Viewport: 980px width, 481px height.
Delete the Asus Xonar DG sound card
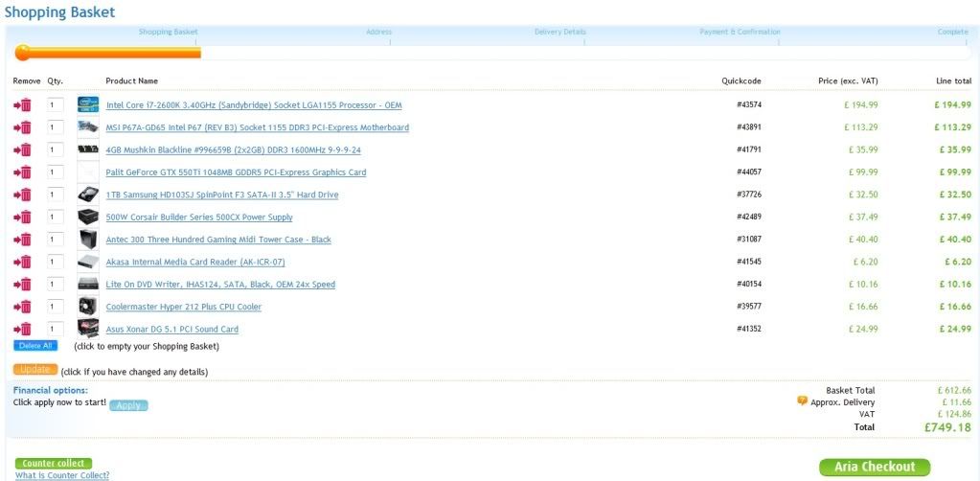tap(24, 330)
